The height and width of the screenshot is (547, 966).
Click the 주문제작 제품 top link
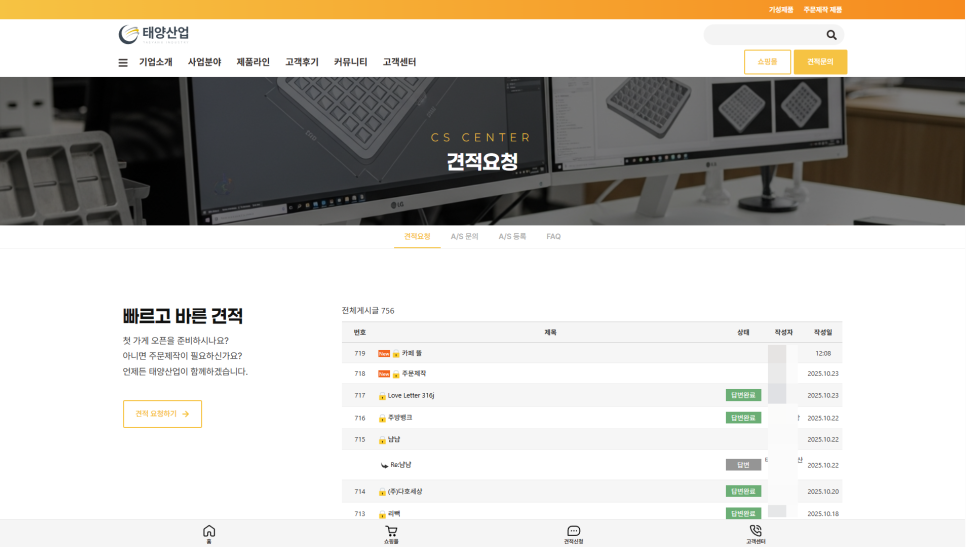[x=822, y=9]
